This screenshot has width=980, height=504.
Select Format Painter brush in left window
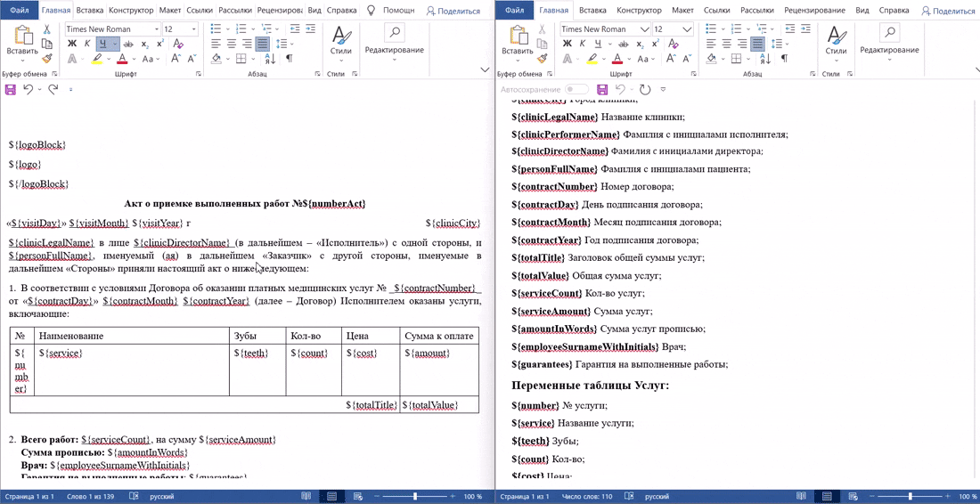47,58
